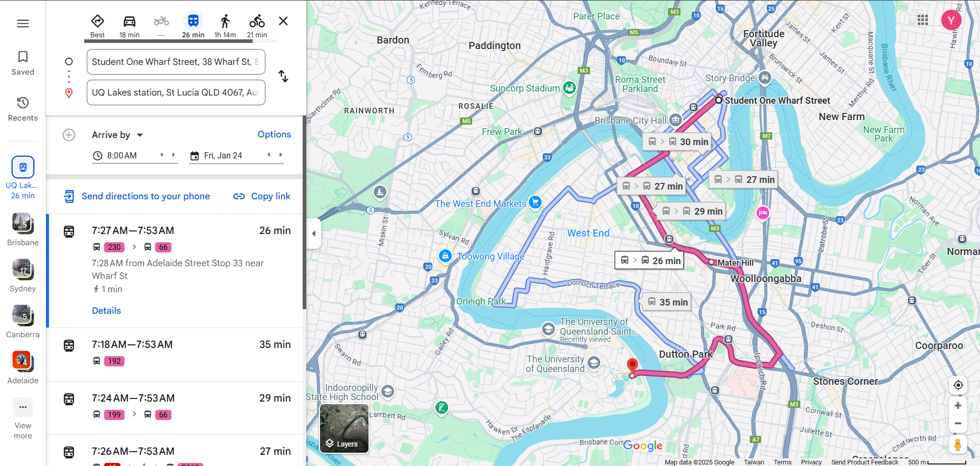
Task: Open the Fri, Jan 24 date picker
Action: tap(223, 155)
